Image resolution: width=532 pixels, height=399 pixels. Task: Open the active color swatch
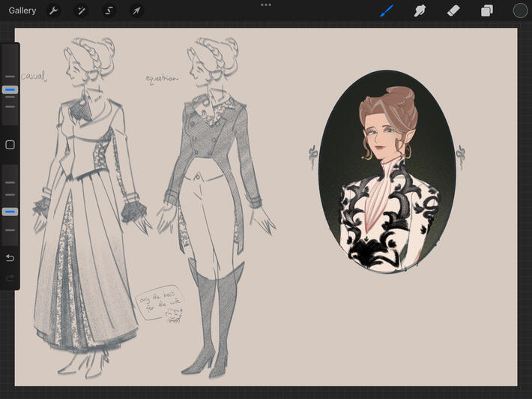(x=520, y=10)
